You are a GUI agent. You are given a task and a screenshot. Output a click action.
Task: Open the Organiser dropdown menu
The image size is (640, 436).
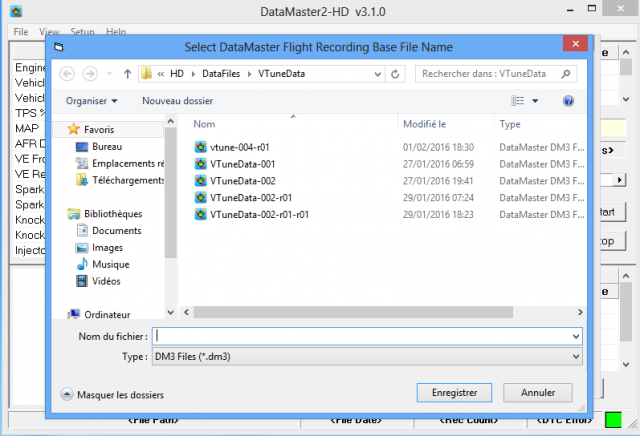tap(91, 101)
